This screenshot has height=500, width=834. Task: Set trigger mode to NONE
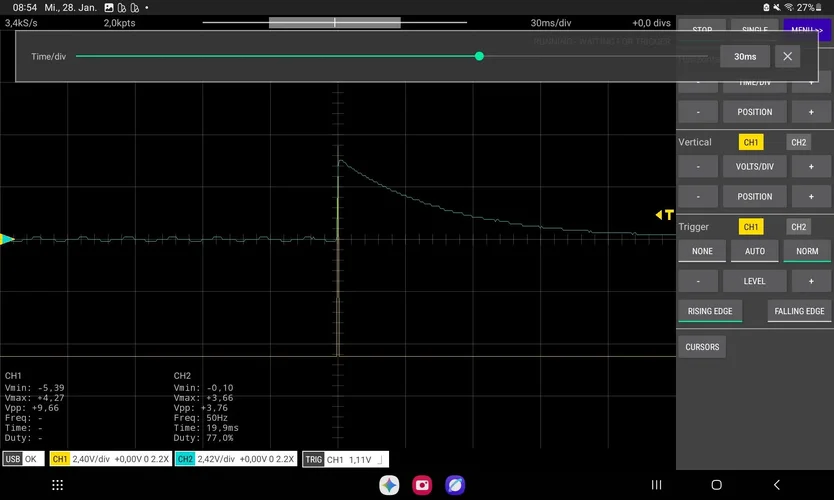702,251
